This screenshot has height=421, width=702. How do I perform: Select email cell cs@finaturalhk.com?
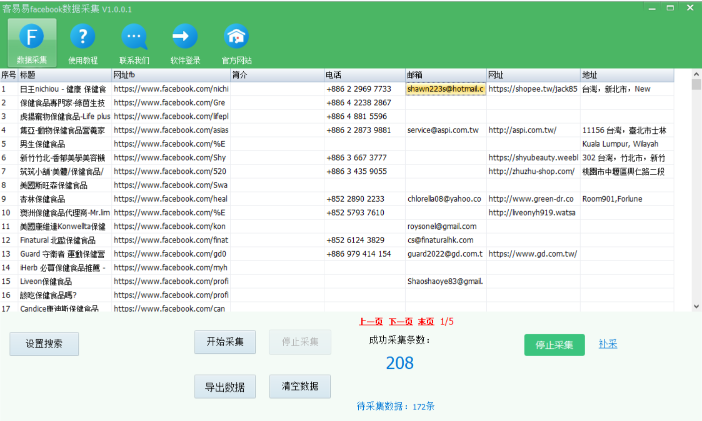446,240
